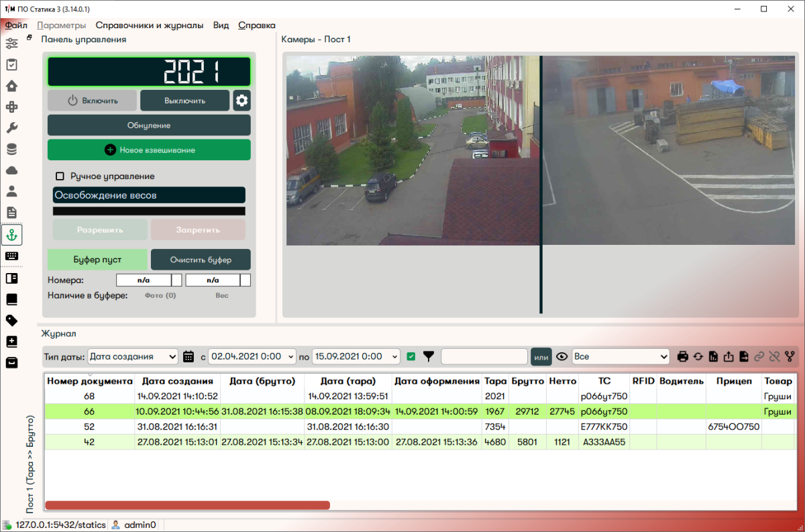Image resolution: width=805 pixels, height=532 pixels.
Task: Open the Справка menu
Action: point(257,25)
